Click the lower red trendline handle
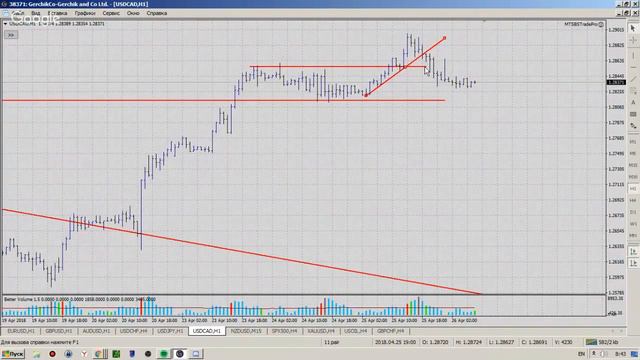 coord(366,95)
